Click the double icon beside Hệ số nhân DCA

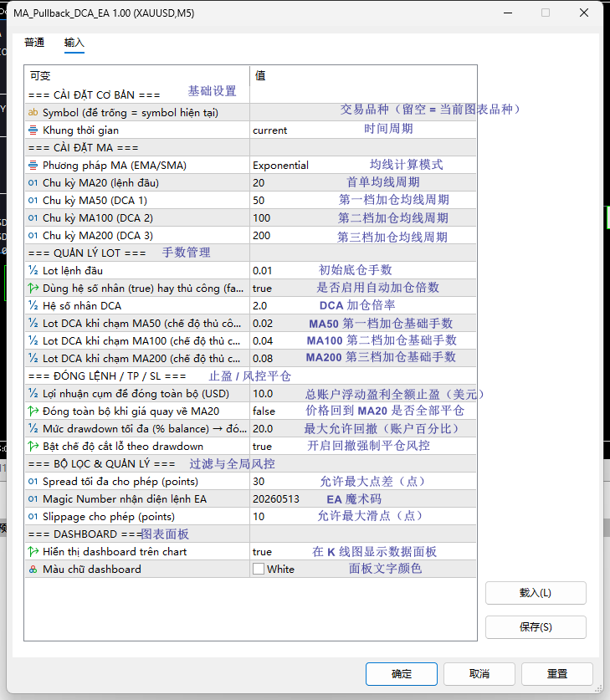[x=33, y=305]
